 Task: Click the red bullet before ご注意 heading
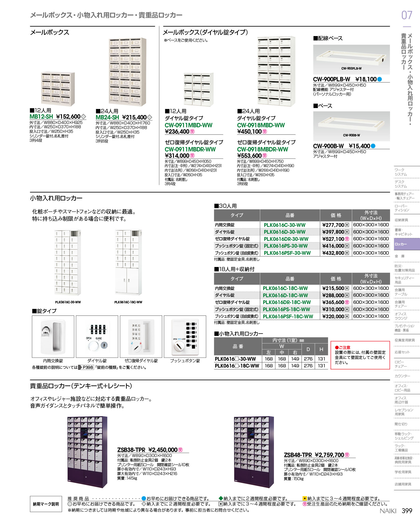pyautogui.click(x=337, y=347)
